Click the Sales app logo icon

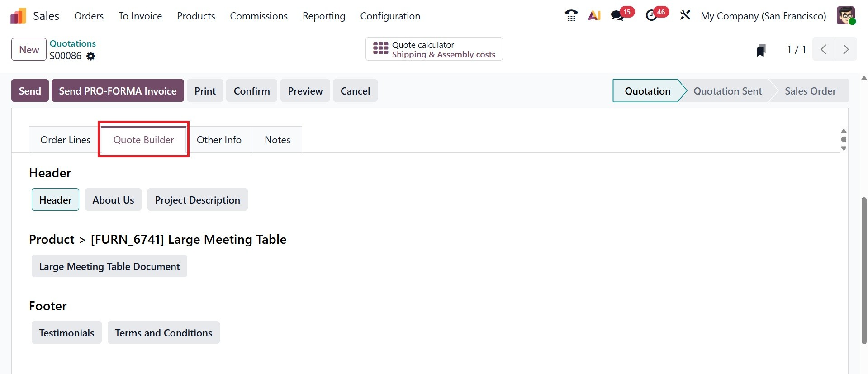pyautogui.click(x=18, y=16)
